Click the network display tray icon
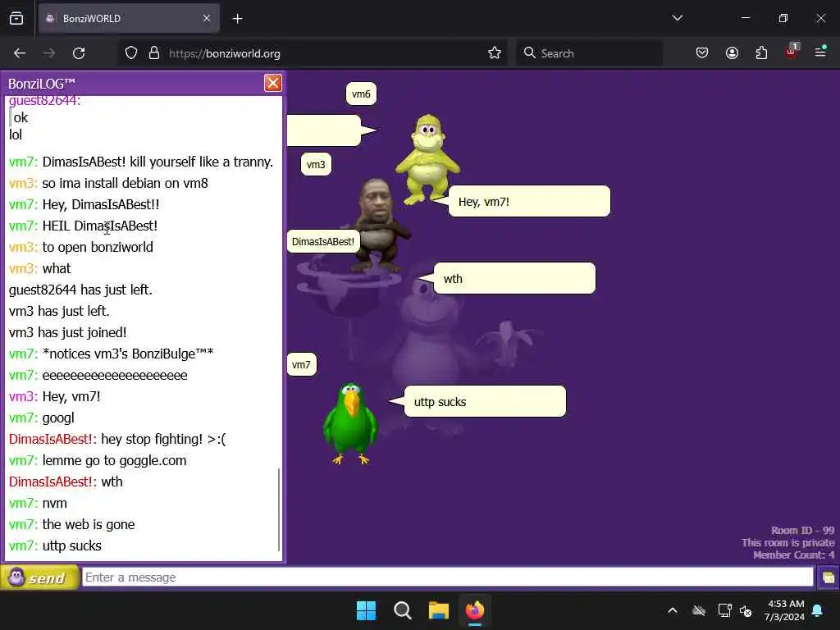Viewport: 840px width, 630px height. [724, 610]
